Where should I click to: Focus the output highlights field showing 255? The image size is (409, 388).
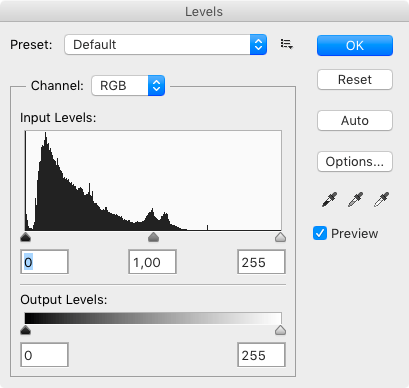coord(261,355)
